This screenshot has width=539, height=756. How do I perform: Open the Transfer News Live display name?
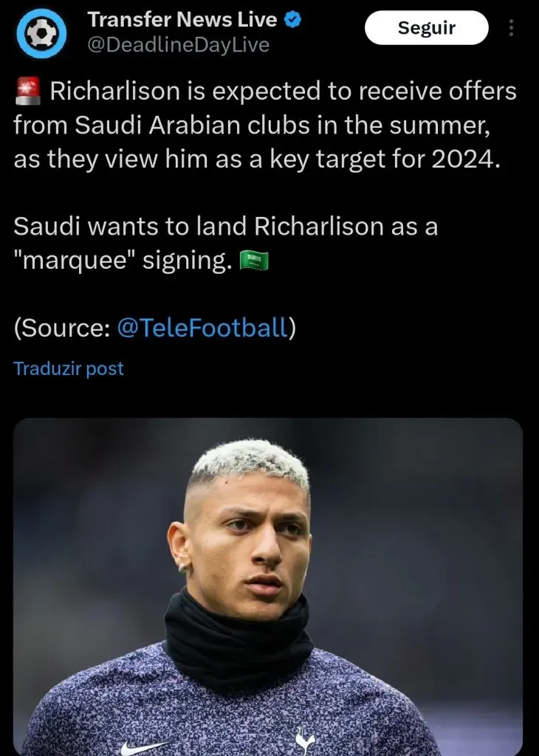click(x=182, y=20)
